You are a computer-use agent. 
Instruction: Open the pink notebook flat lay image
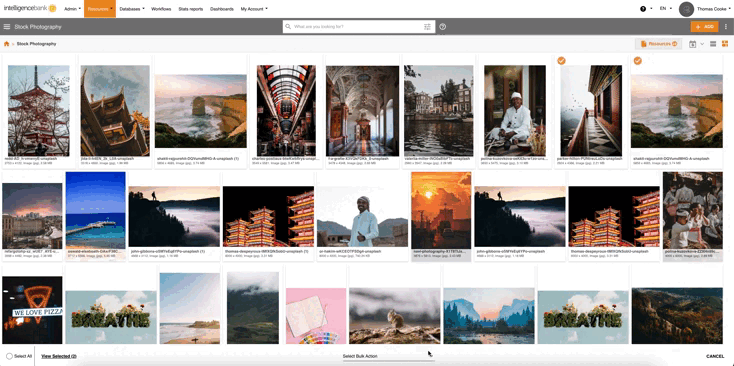click(316, 316)
